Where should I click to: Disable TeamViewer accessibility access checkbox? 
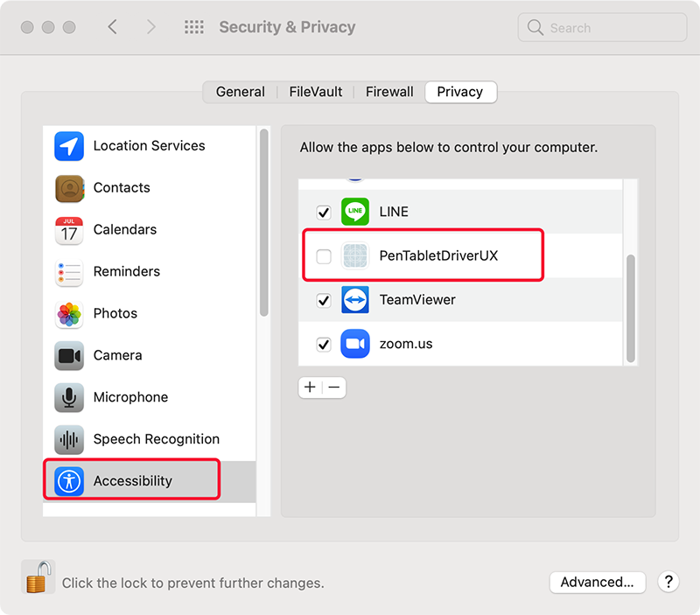pos(324,300)
